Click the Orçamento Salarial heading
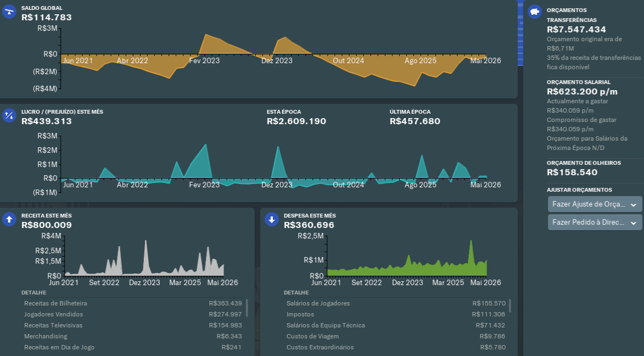 pyautogui.click(x=579, y=82)
